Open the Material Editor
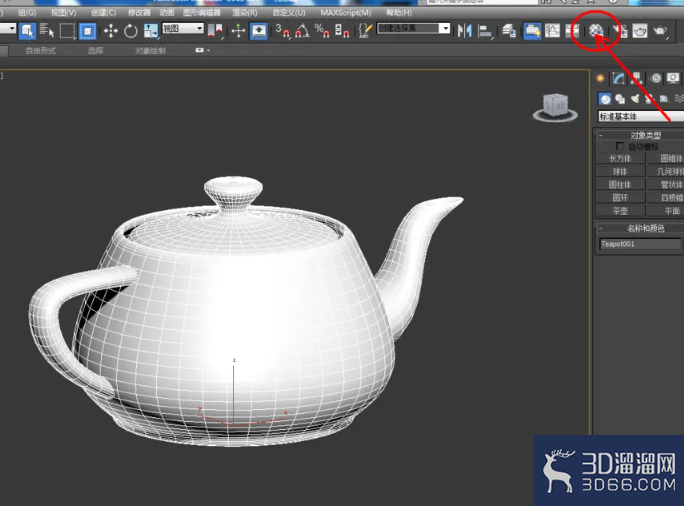This screenshot has width=684, height=506. coord(596,31)
